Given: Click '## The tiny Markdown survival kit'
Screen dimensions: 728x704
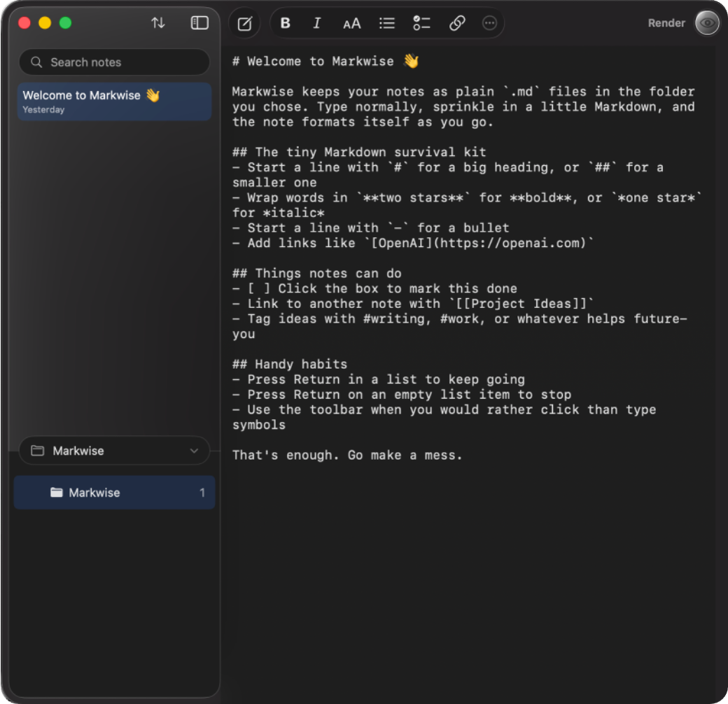Looking at the screenshot, I should click(359, 153).
